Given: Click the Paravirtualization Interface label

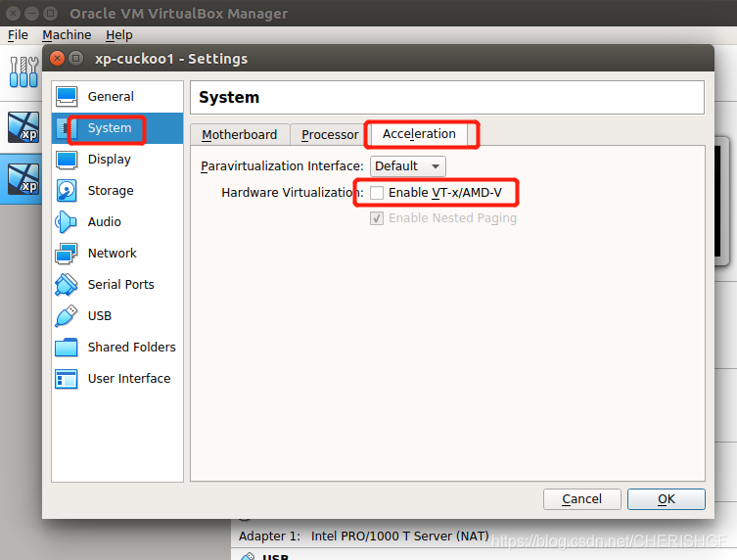Looking at the screenshot, I should (282, 166).
